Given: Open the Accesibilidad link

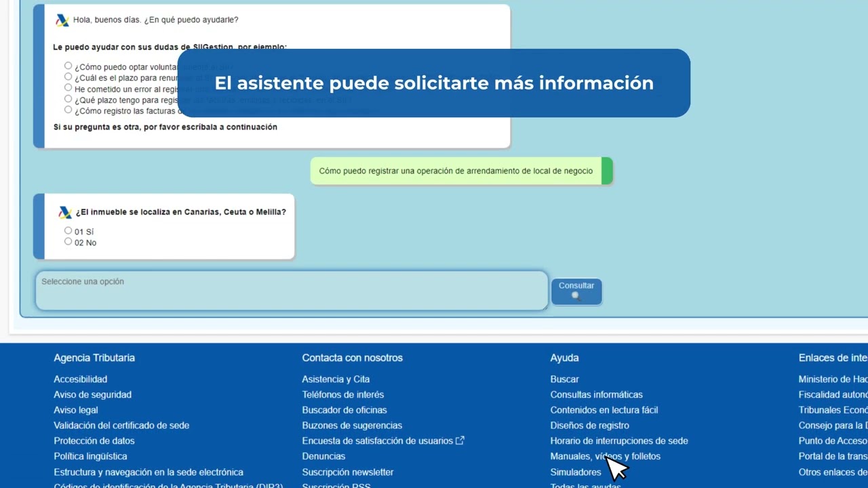Looking at the screenshot, I should [x=81, y=379].
